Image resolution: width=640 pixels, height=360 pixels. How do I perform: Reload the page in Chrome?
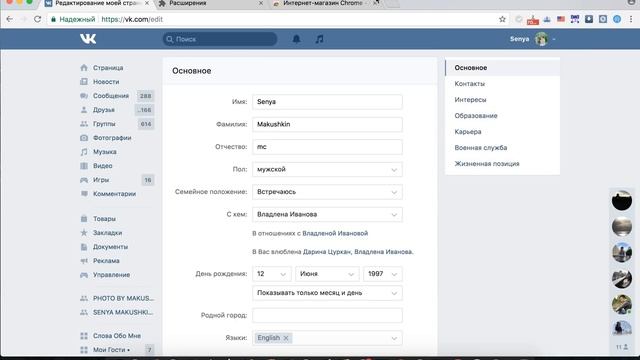pyautogui.click(x=37, y=19)
